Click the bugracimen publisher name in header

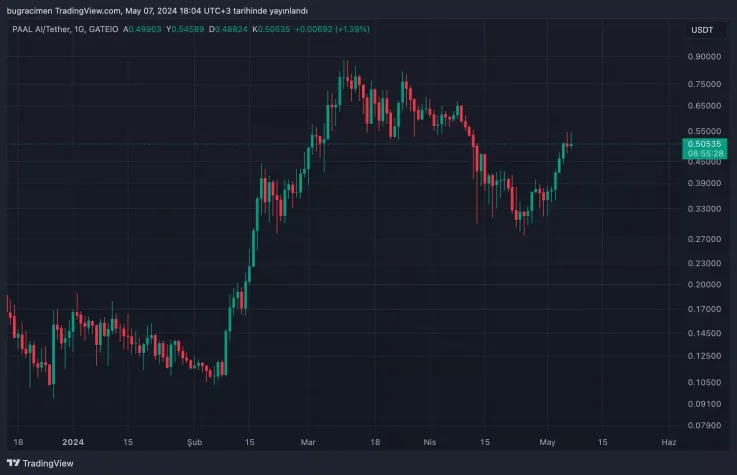(26, 11)
